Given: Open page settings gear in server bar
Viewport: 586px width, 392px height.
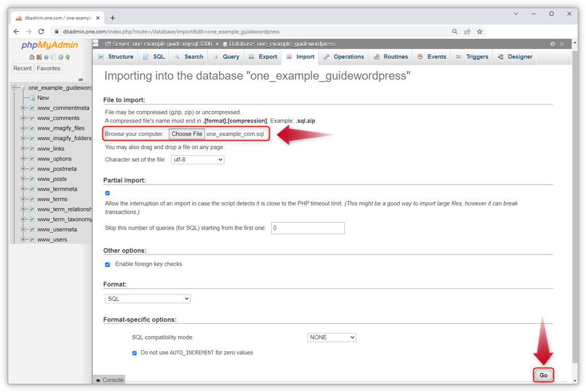Looking at the screenshot, I should point(553,44).
